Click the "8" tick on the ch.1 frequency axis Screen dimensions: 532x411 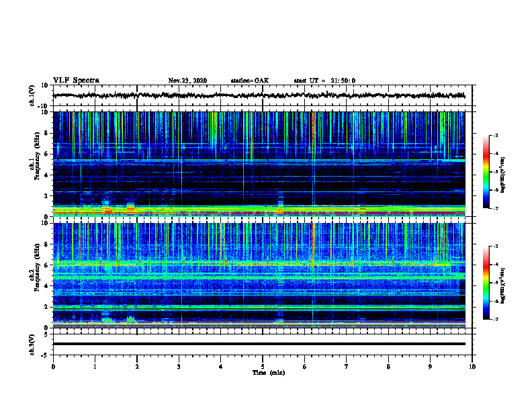pos(46,133)
